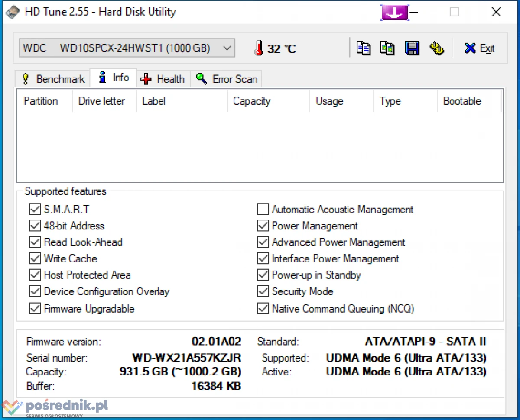Image resolution: width=520 pixels, height=420 pixels.
Task: Open the Health tab
Action: pos(163,79)
